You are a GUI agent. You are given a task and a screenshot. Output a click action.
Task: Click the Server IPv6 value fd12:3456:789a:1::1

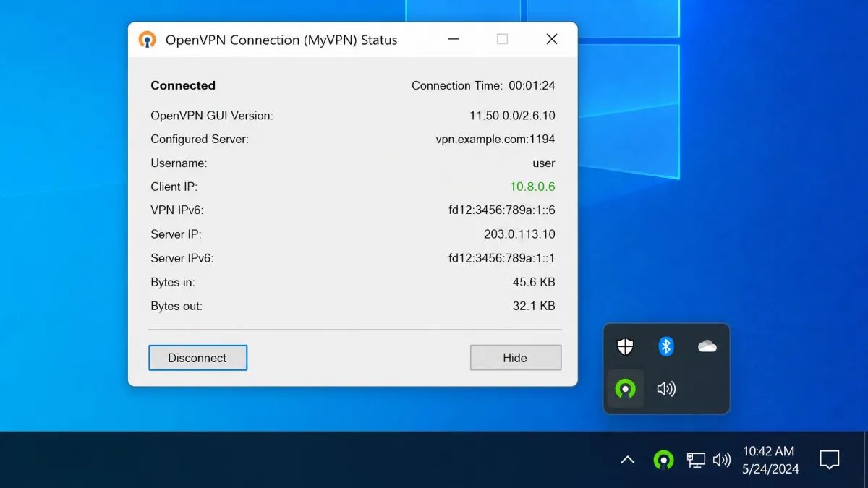(502, 258)
